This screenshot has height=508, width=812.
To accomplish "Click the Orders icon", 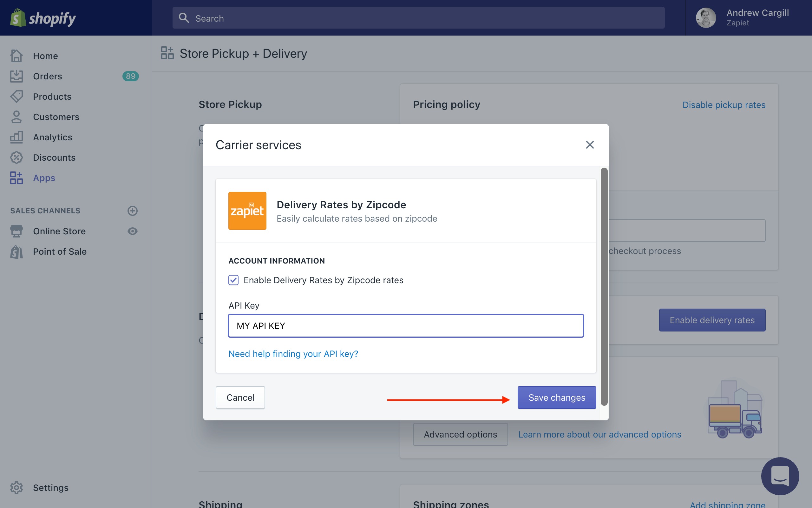I will 16,76.
